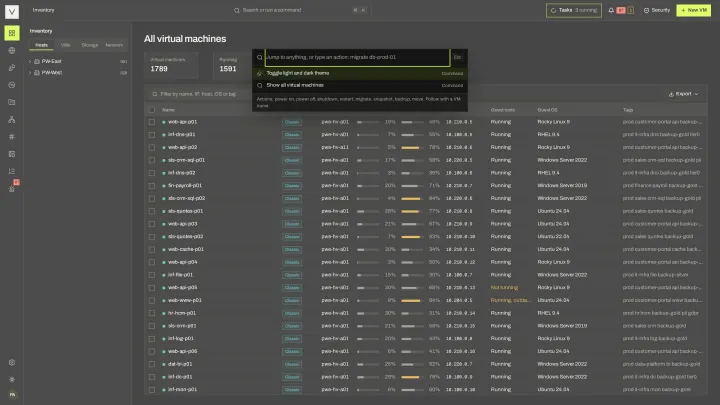
Task: Click the sun theme icon in the sidebar
Action: 12,379
